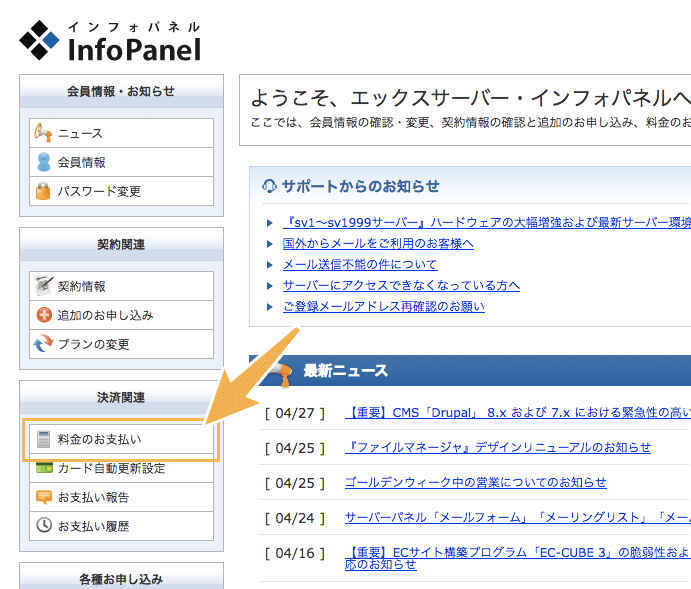691x589 pixels.
Task: Click the contract paper icon for 契約情報
Action: coord(44,286)
